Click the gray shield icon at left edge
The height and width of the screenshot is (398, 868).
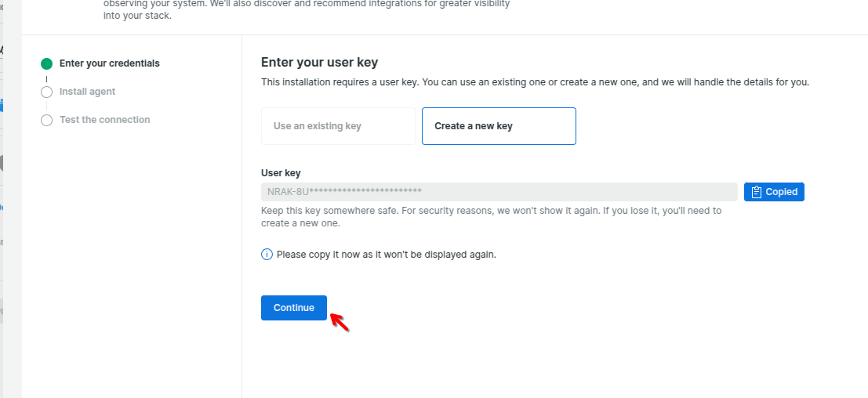[2, 164]
